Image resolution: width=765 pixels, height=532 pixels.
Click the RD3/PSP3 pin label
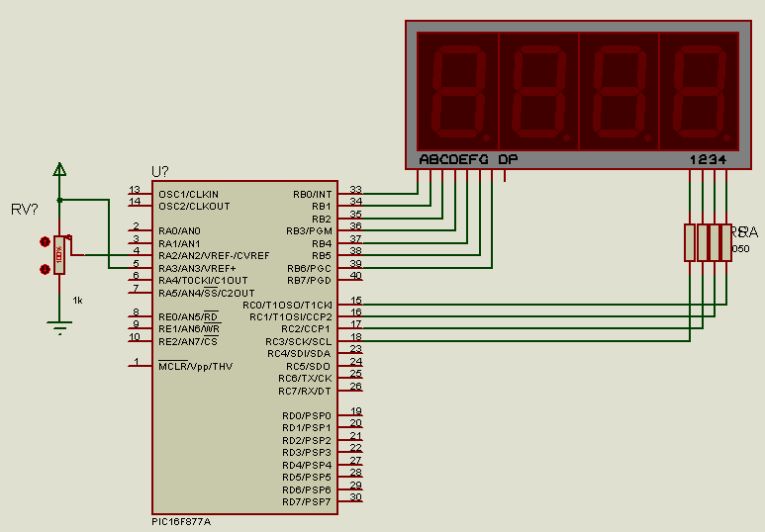307,453
